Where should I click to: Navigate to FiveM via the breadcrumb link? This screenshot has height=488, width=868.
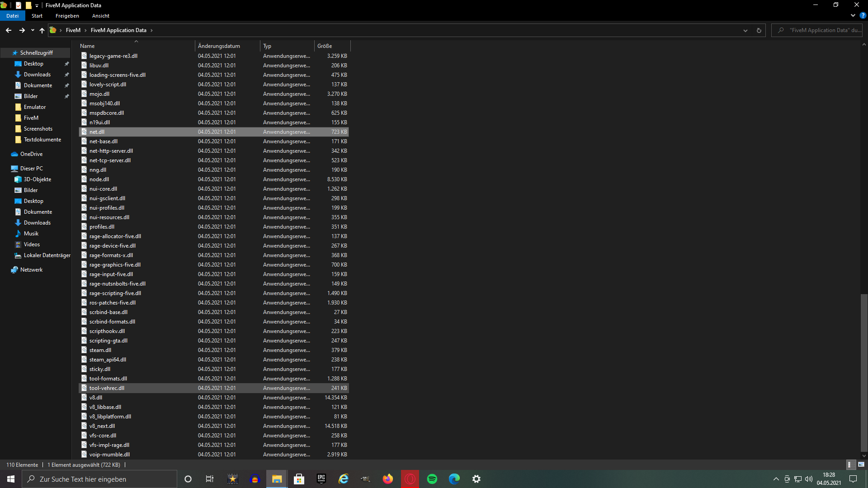tap(73, 30)
